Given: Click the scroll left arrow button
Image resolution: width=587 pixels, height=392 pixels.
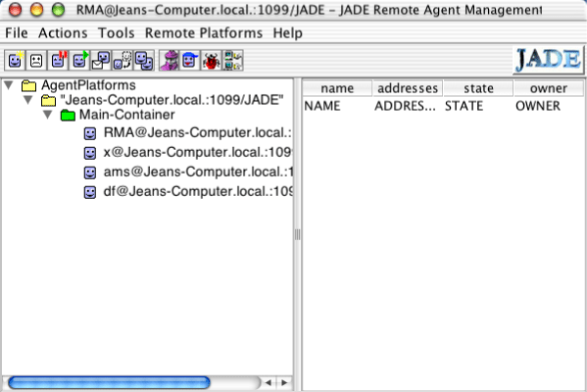Looking at the screenshot, I should point(269,382).
